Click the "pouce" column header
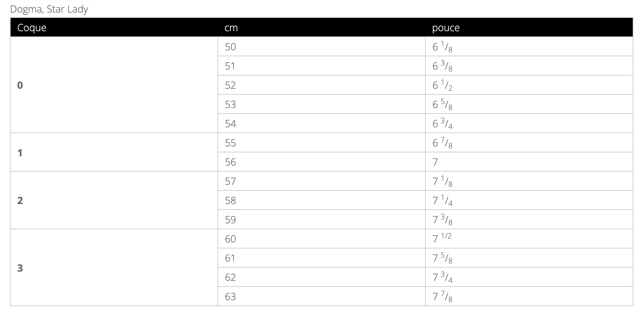The image size is (644, 318). point(446,27)
